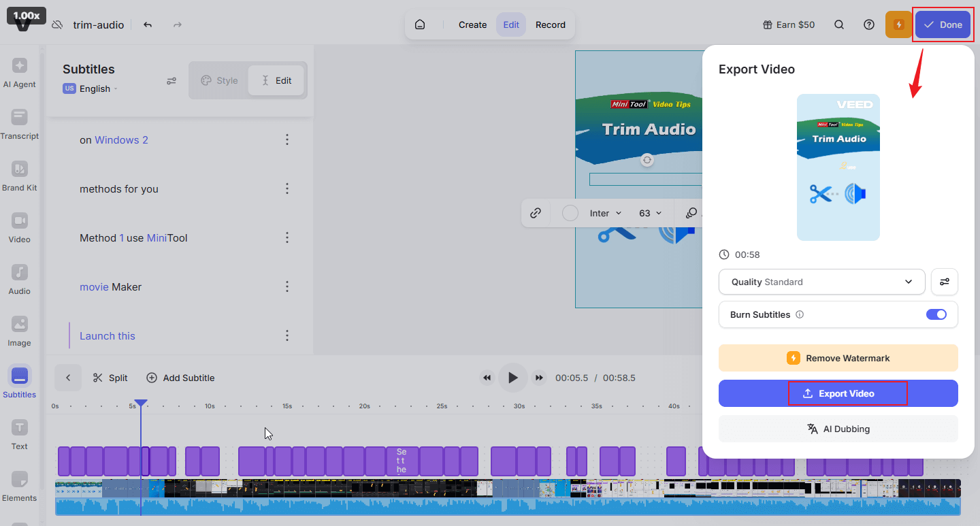Open the Inter font dropdown
Viewport: 980px width, 526px height.
tap(605, 213)
